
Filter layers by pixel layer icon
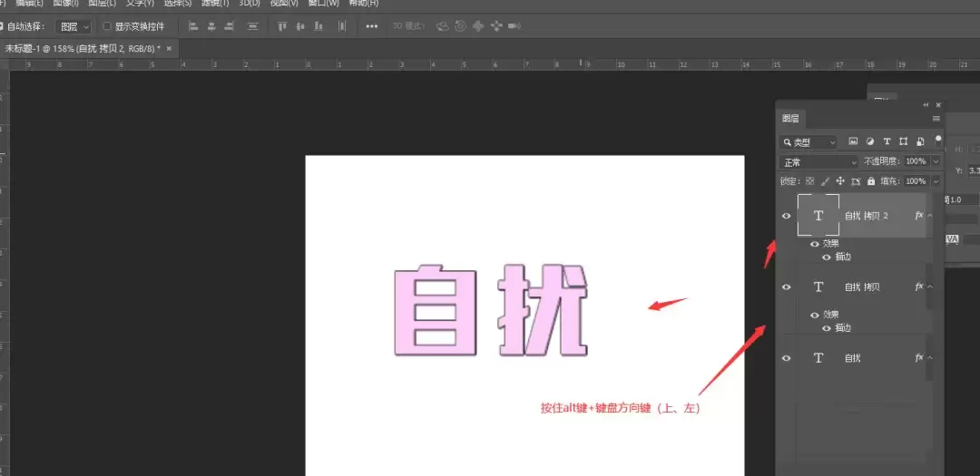point(852,141)
